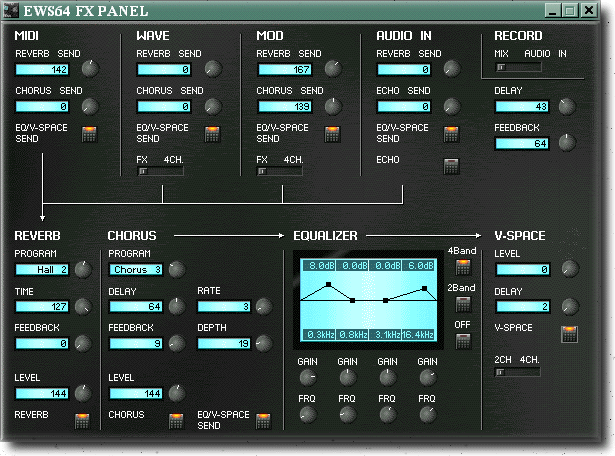Toggle the Reverb on/off button
Viewport: 615px width, 456px height.
[82, 421]
